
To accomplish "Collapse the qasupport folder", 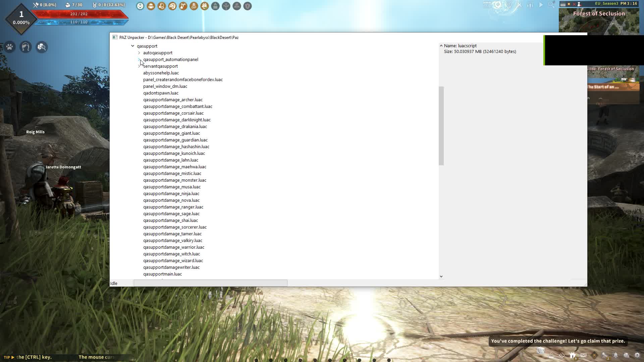I will pos(132,46).
